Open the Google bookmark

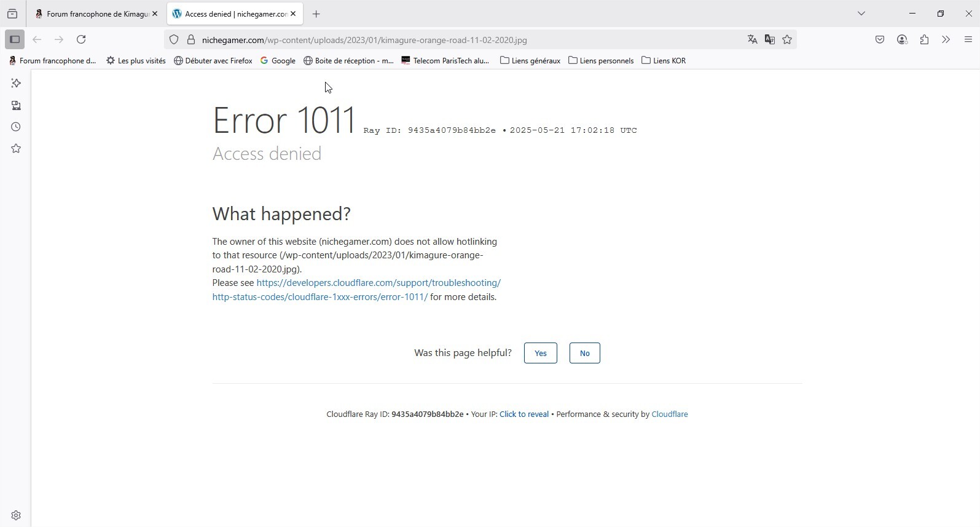[278, 60]
